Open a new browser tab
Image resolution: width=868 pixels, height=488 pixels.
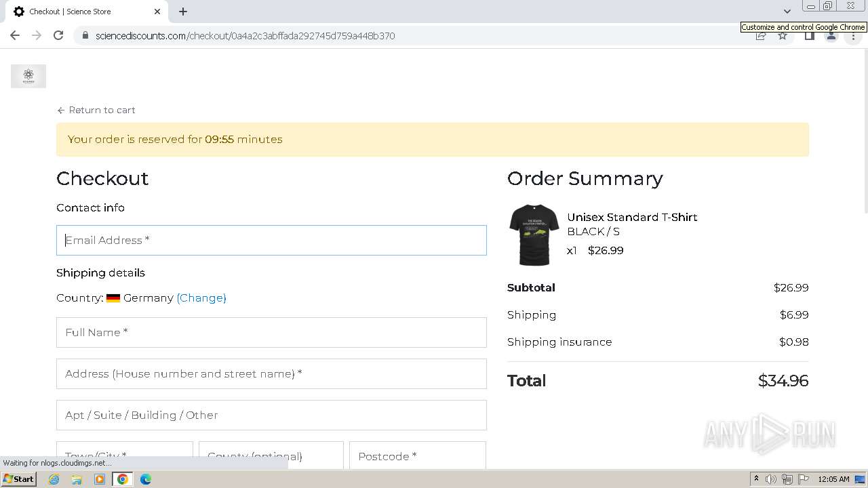click(x=183, y=12)
